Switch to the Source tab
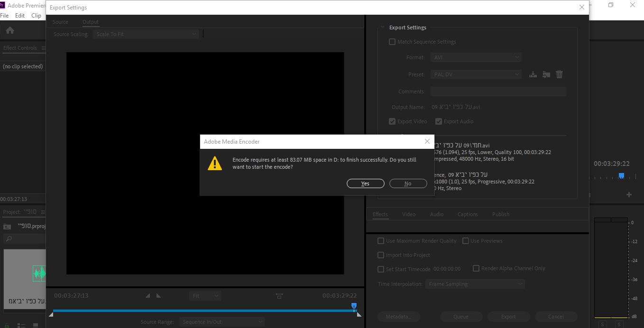This screenshot has height=328, width=644. click(60, 22)
